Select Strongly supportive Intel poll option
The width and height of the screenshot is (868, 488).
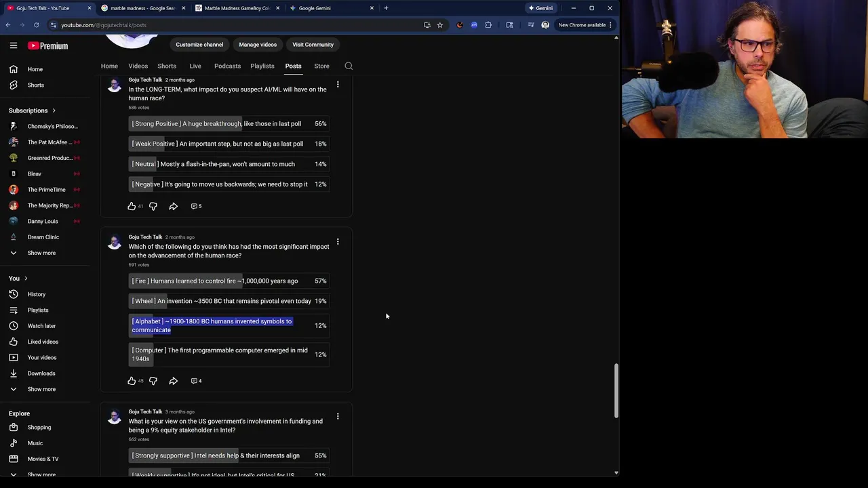coord(229,455)
